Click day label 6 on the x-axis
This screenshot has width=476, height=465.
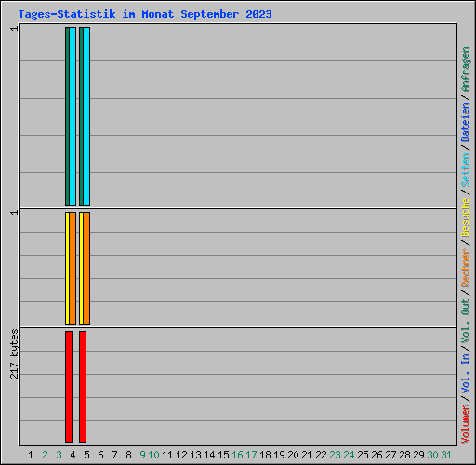click(100, 455)
